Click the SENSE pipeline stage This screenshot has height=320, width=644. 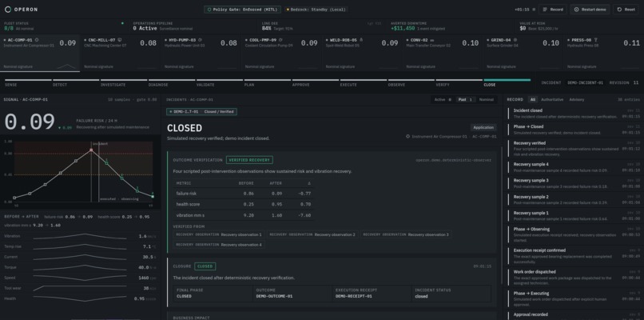[x=28, y=82]
